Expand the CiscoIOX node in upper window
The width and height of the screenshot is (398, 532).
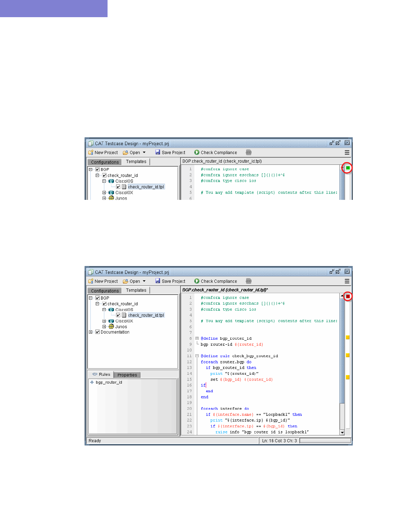(104, 193)
